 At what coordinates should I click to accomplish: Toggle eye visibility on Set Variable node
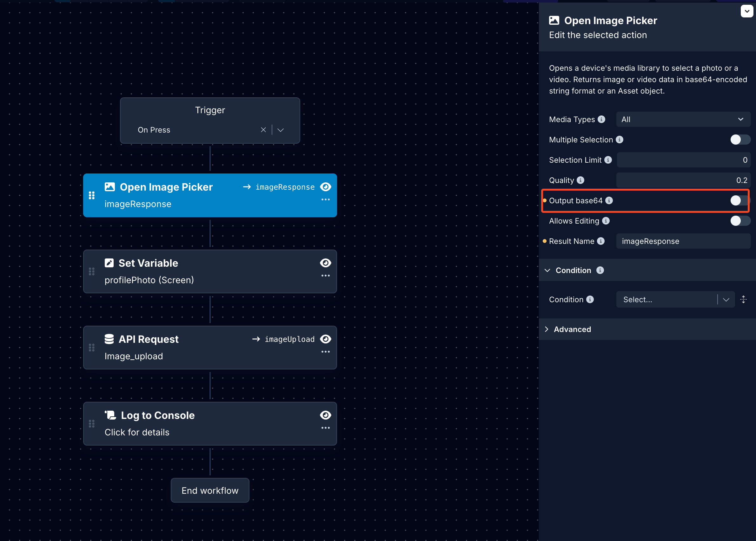click(x=325, y=263)
